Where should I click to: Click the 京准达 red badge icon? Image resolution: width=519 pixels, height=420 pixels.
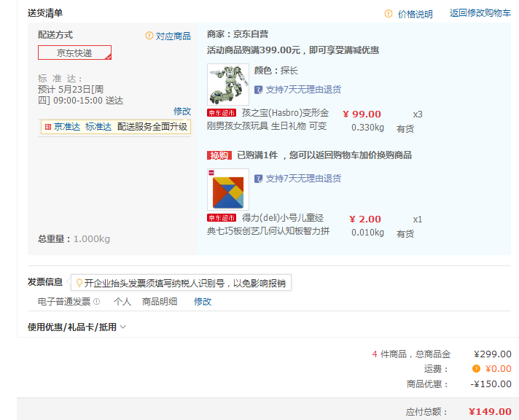click(48, 127)
